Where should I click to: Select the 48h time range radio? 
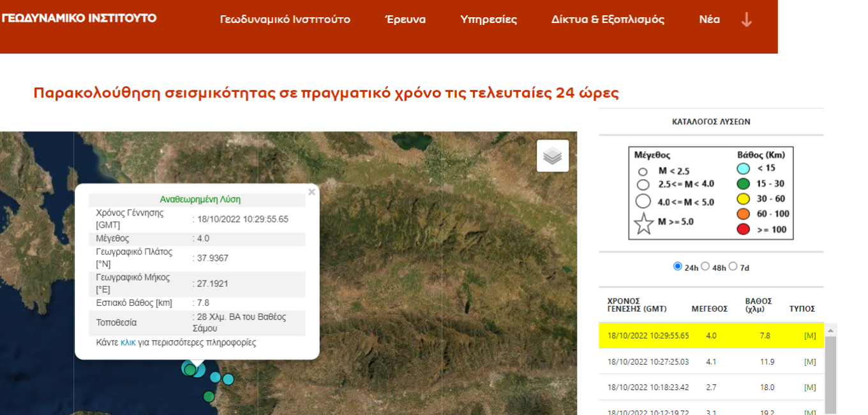click(705, 266)
